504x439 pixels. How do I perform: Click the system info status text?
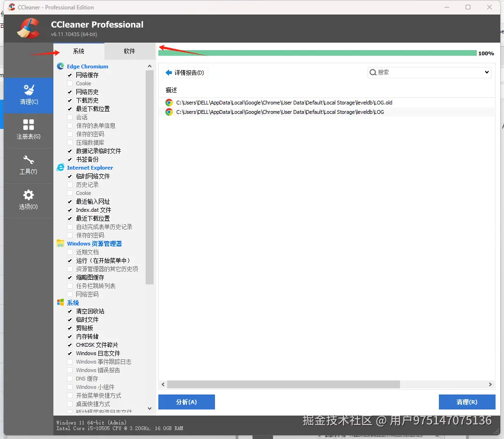click(119, 425)
